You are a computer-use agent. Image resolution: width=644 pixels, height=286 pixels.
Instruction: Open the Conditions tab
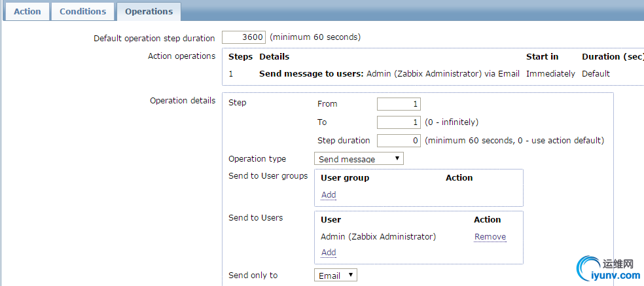point(82,11)
